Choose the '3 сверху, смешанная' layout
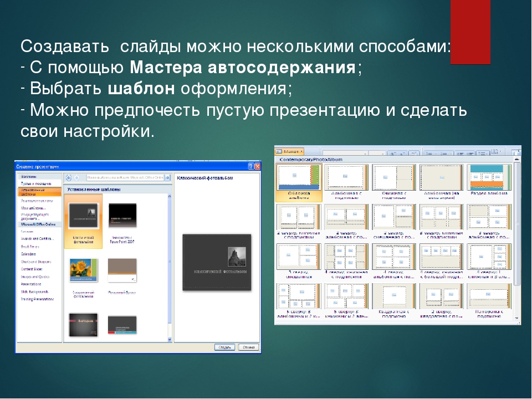532x399 pixels. [299, 262]
